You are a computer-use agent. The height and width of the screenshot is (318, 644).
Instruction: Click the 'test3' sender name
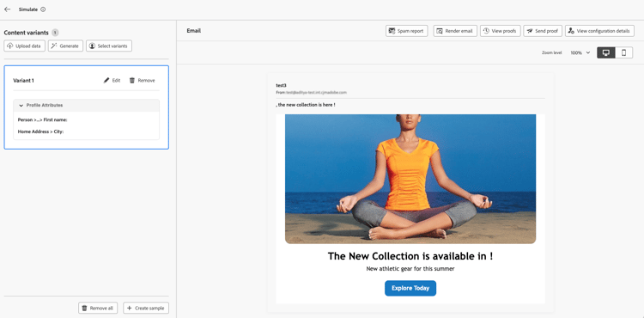click(x=281, y=85)
